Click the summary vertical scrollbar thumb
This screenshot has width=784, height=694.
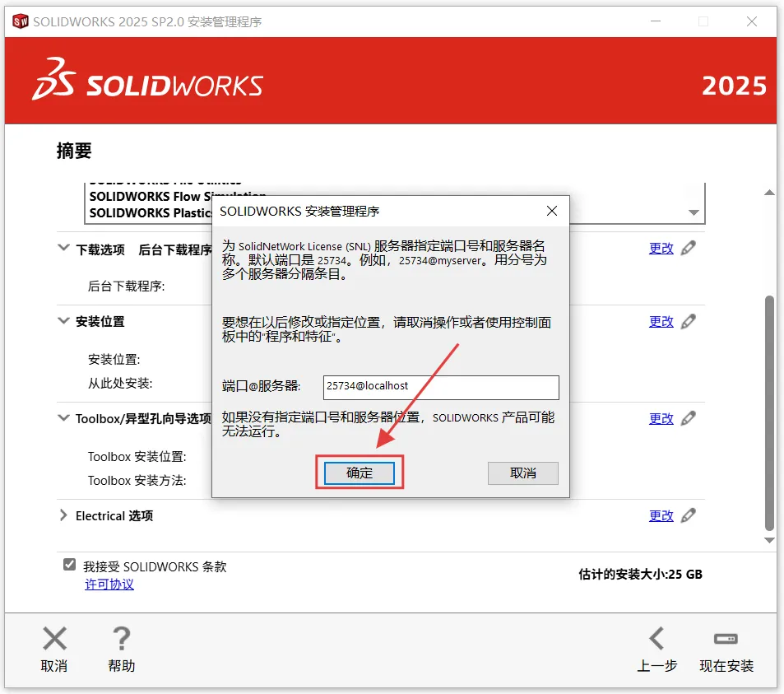[x=769, y=413]
